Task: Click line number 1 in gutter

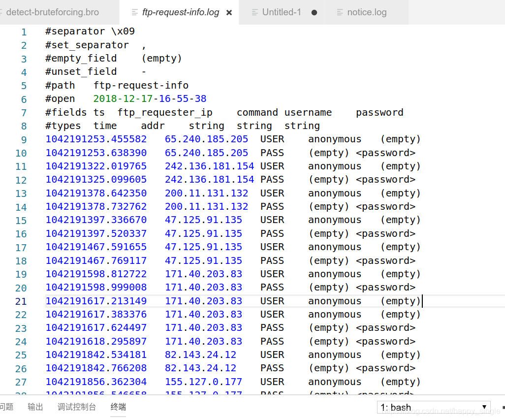Action: 24,32
